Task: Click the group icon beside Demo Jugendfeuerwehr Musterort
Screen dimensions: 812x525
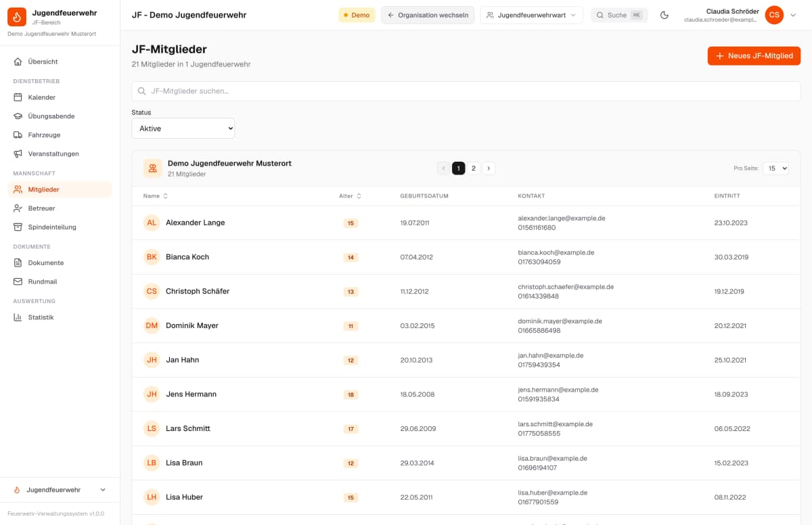Action: pyautogui.click(x=152, y=168)
